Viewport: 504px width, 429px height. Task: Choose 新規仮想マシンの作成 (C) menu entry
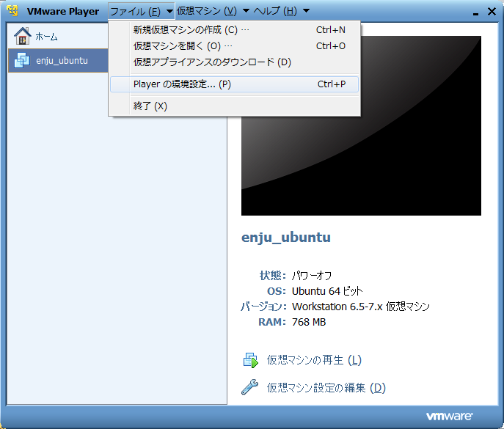click(234, 30)
